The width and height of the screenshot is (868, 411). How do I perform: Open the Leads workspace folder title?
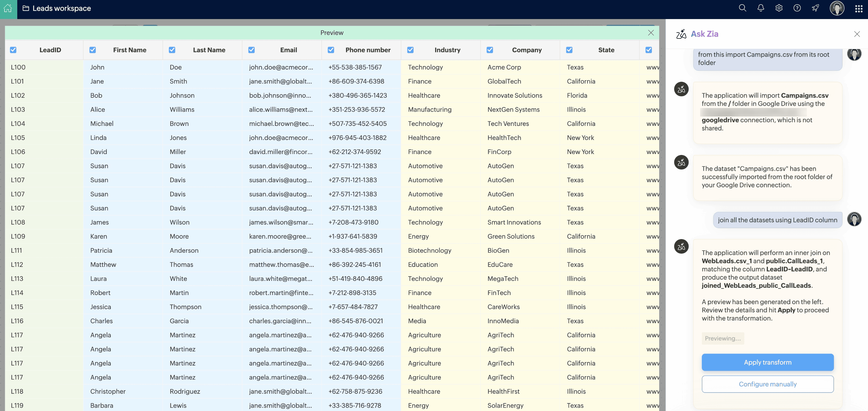tap(61, 8)
